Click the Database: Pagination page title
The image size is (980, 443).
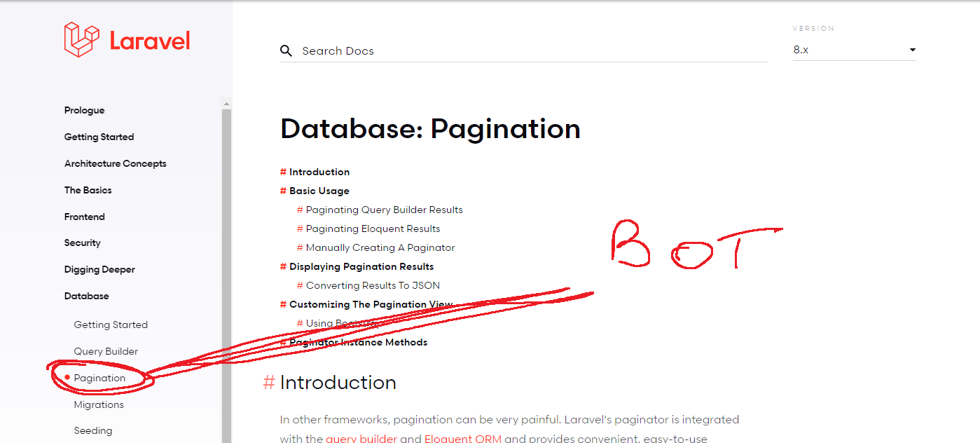point(430,129)
